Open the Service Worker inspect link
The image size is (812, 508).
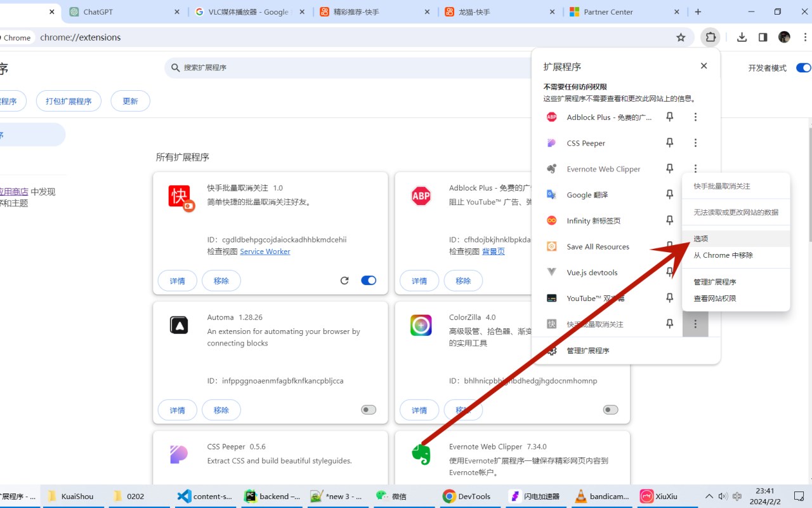265,251
